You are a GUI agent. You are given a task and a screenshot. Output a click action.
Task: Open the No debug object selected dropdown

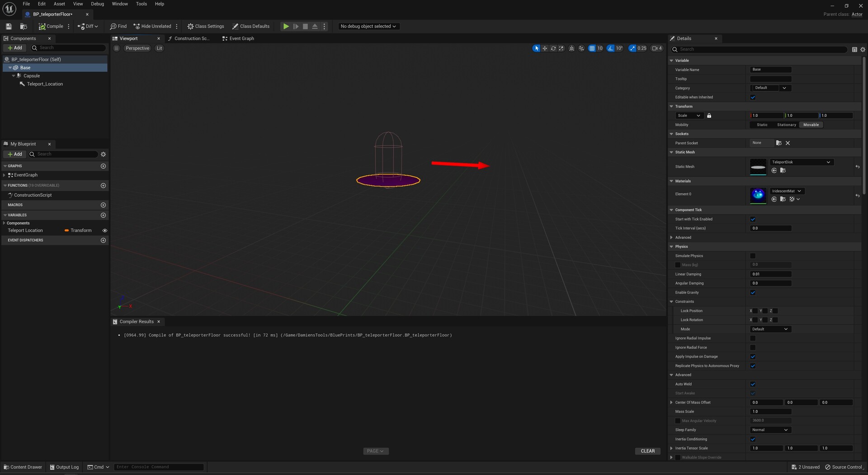pyautogui.click(x=368, y=26)
